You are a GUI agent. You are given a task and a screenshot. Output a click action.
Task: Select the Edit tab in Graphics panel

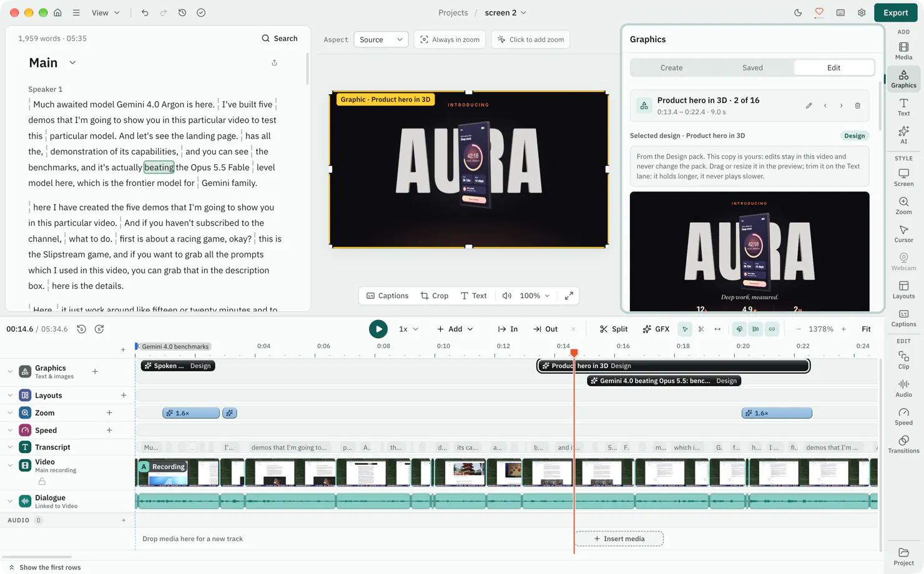(833, 67)
